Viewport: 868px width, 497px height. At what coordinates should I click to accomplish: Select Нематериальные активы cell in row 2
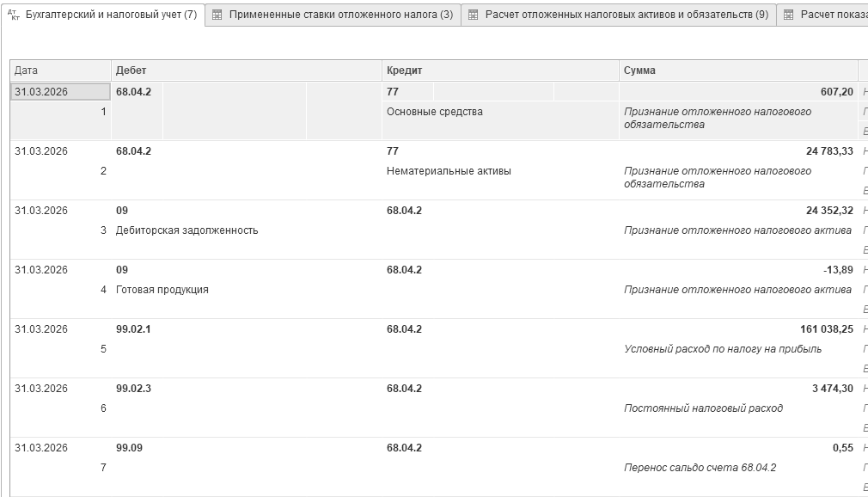pos(449,171)
